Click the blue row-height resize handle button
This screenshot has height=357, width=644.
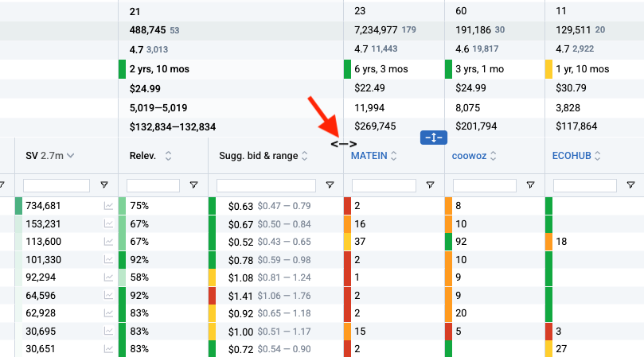pyautogui.click(x=433, y=138)
